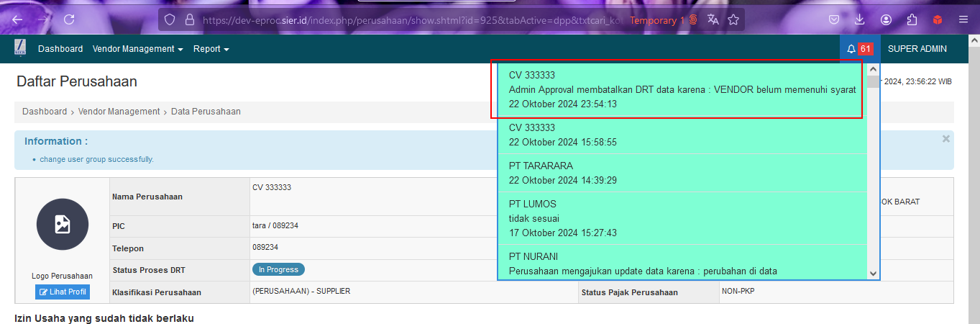
Task: Click the notification panel scrollbar thumb
Action: coord(873,81)
